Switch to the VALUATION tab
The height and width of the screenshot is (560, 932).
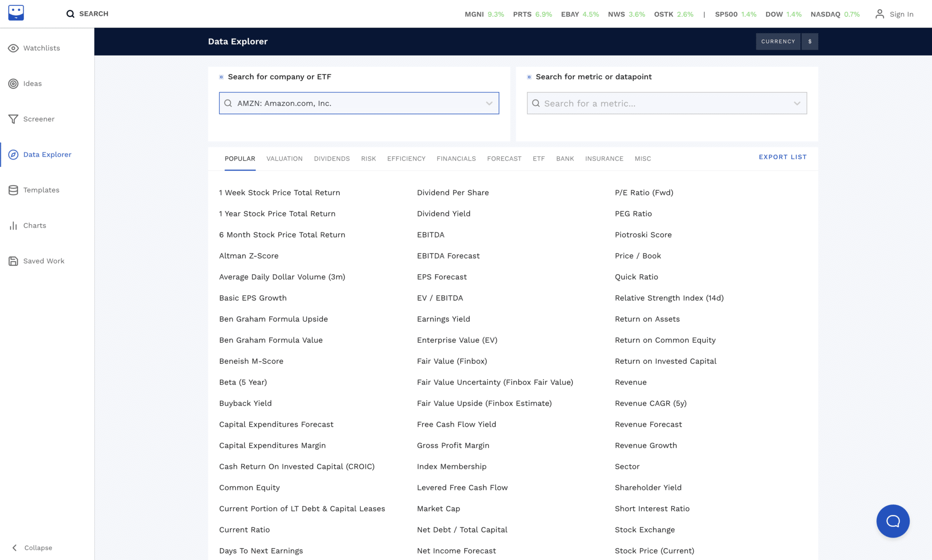284,158
